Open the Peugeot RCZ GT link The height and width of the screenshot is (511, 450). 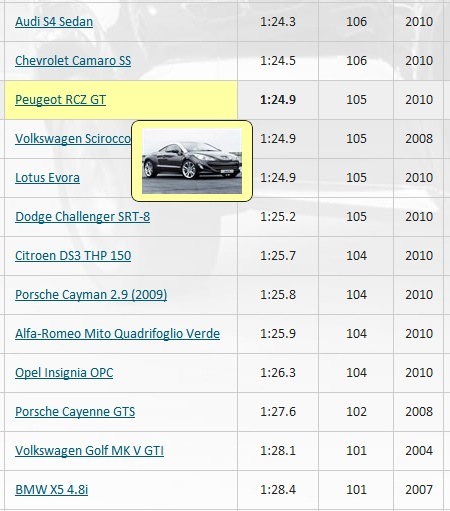point(60,100)
